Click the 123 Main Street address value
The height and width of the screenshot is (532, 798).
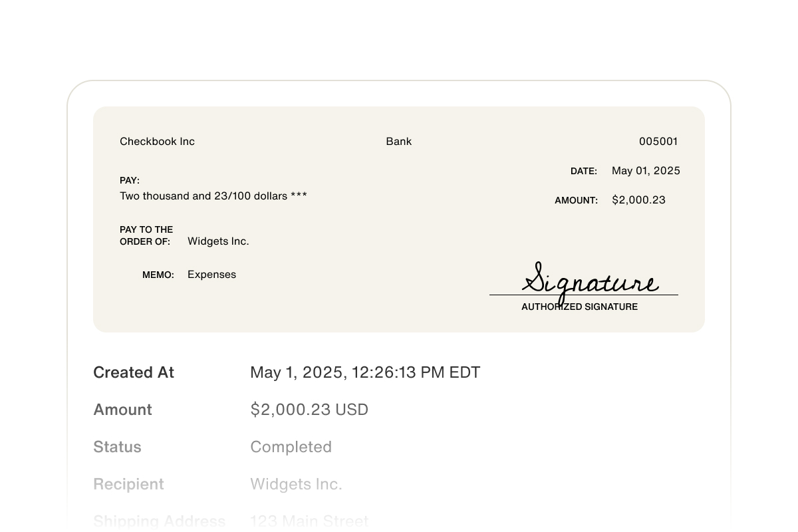pyautogui.click(x=309, y=521)
